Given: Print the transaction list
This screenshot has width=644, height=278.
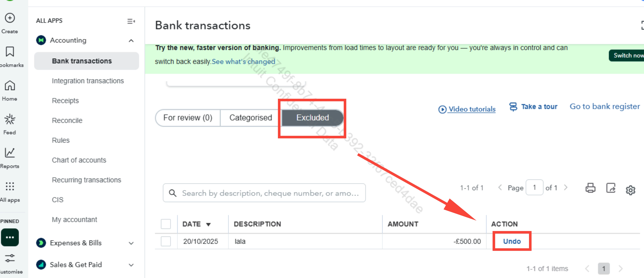Looking at the screenshot, I should (x=590, y=188).
